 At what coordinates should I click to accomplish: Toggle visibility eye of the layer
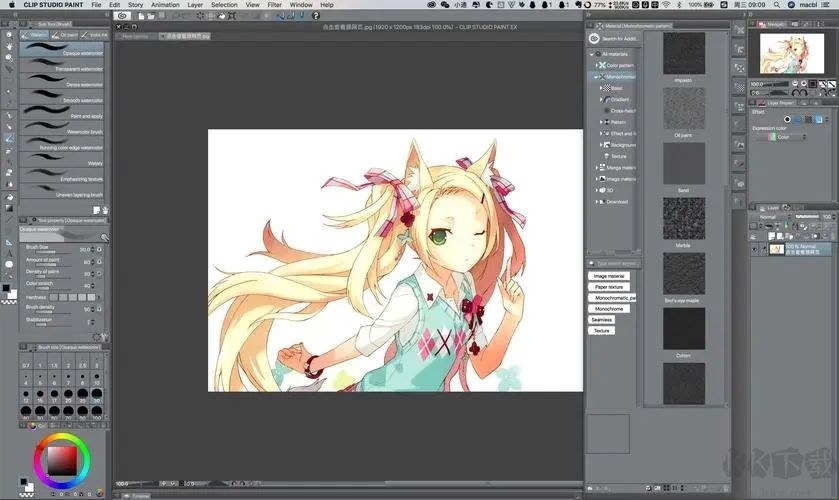[755, 248]
